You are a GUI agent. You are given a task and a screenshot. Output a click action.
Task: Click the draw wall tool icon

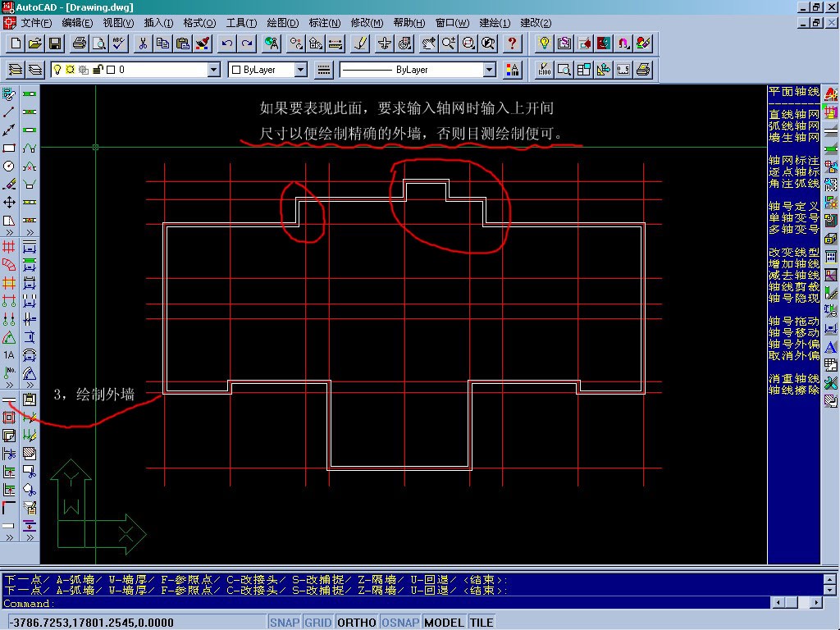(9, 399)
